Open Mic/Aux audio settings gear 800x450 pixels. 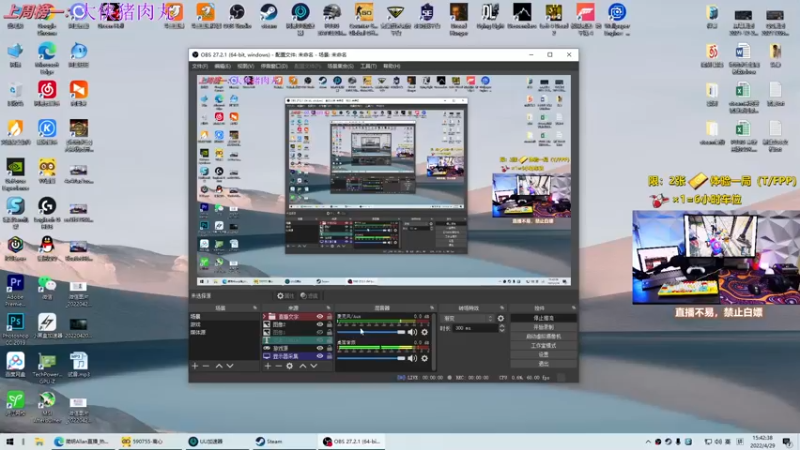(x=424, y=332)
